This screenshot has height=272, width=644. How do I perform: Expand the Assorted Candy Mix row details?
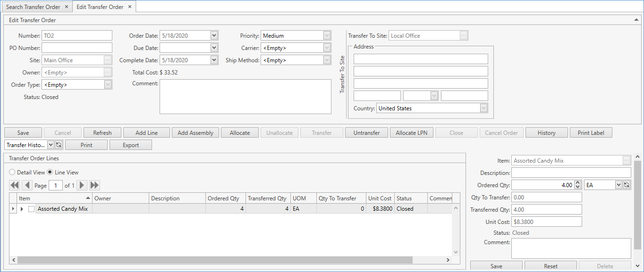pos(22,209)
